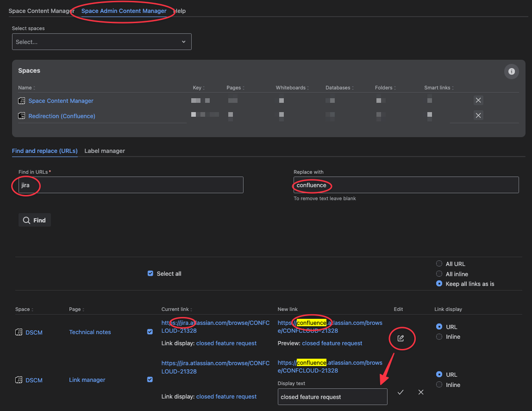Sort results by Current link column
The height and width of the screenshot is (411, 532).
coord(177,309)
